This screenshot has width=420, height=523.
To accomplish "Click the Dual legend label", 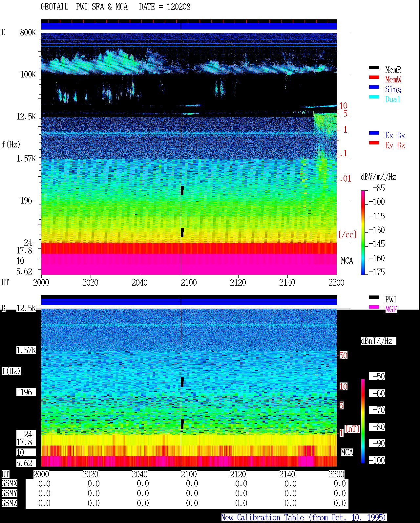I will 393,99.
